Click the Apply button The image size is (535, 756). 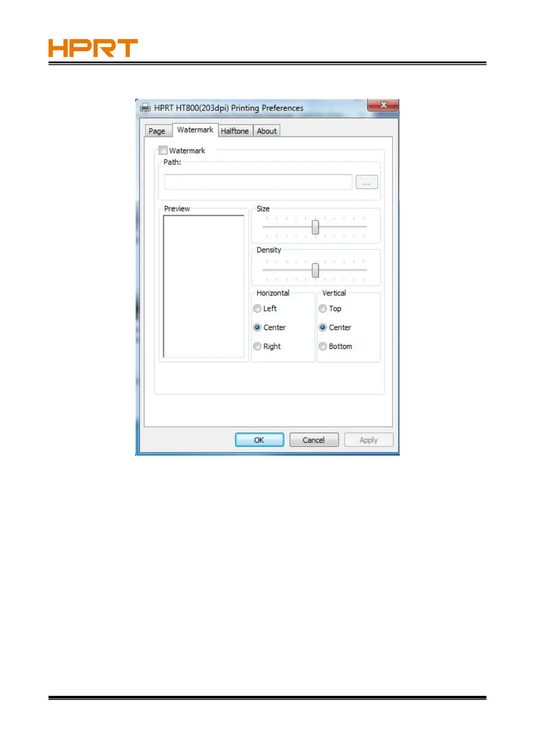point(368,440)
